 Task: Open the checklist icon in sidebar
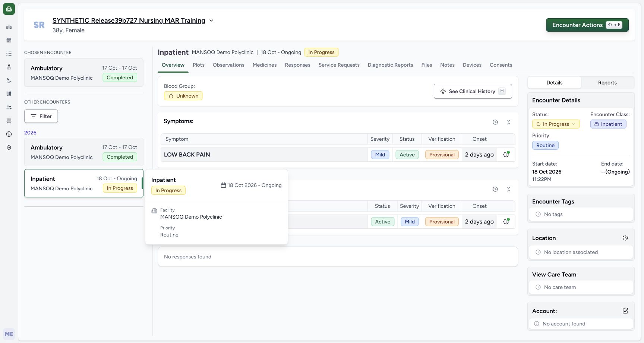9,54
